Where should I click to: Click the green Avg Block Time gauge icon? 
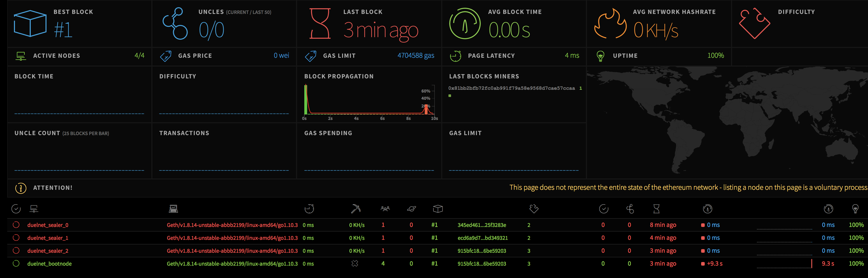[465, 23]
